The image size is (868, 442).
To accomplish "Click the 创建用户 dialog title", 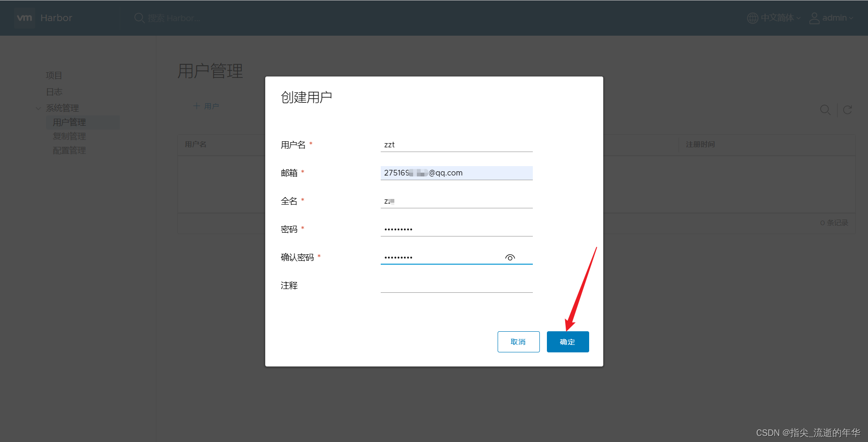I will (x=306, y=97).
